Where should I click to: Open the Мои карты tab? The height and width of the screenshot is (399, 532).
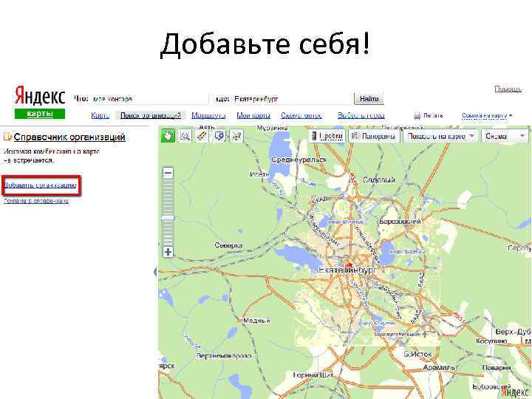click(x=253, y=115)
